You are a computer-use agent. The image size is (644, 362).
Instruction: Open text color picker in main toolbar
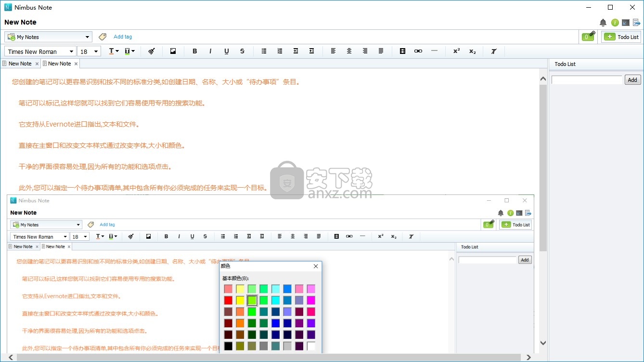click(x=112, y=51)
